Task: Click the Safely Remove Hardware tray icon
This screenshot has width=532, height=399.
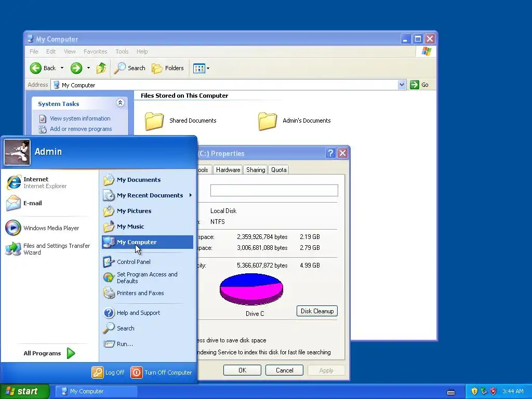Action: pyautogui.click(x=484, y=392)
